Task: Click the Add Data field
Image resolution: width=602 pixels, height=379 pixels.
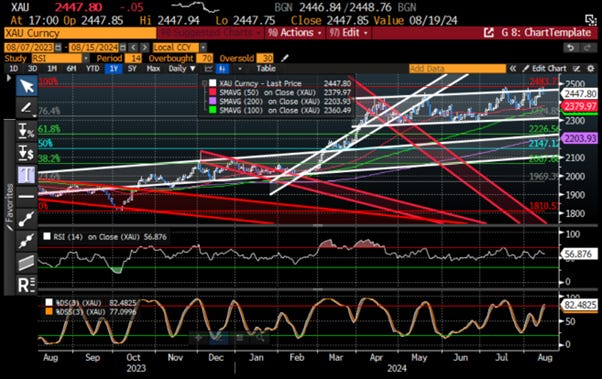Action: point(457,69)
